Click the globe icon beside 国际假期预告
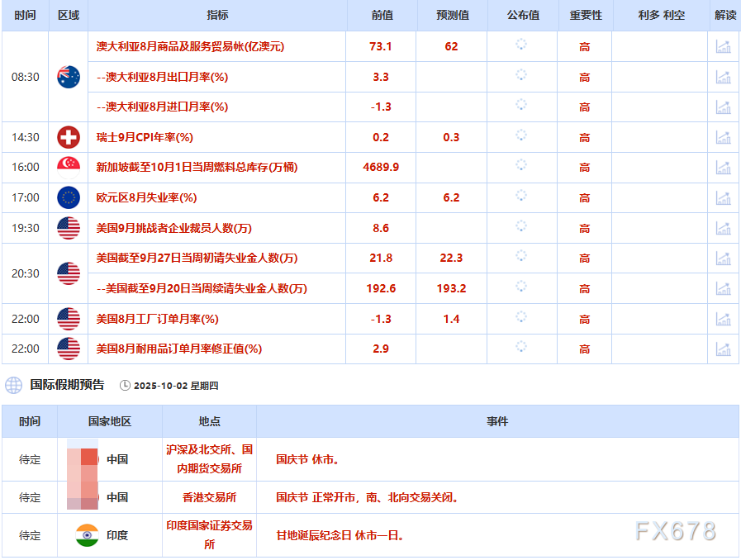 point(12,386)
